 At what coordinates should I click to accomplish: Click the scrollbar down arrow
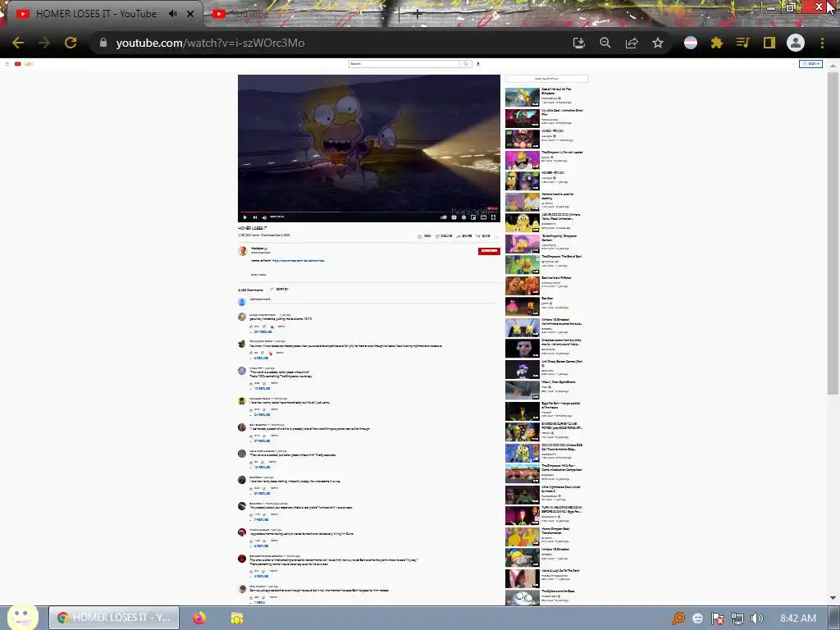coord(833,598)
